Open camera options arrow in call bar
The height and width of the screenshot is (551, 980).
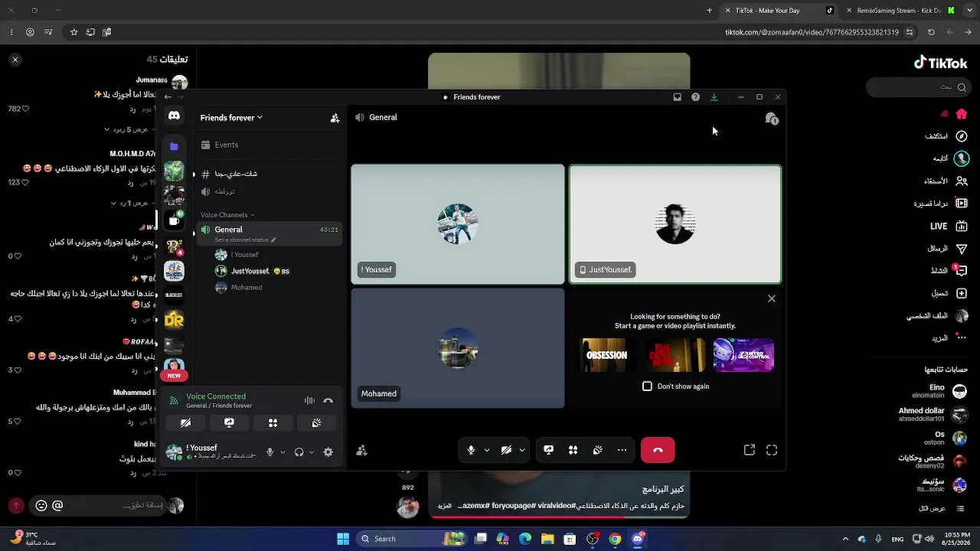click(x=522, y=450)
